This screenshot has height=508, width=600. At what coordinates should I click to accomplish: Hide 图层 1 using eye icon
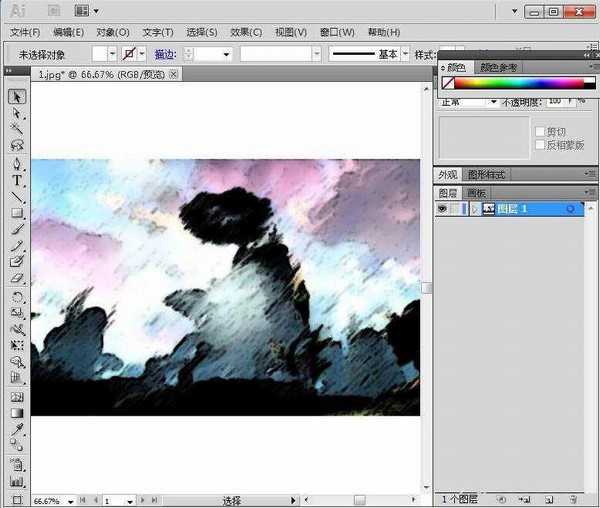click(442, 209)
